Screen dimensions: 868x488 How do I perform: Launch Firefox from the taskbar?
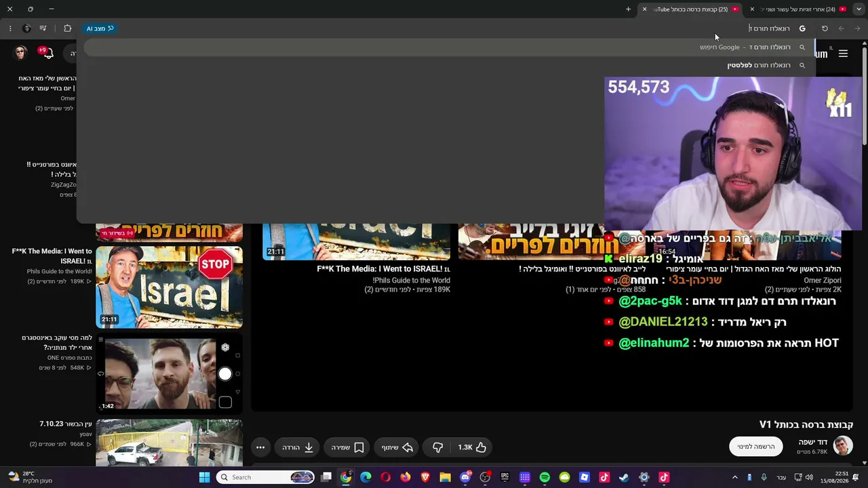tap(406, 477)
